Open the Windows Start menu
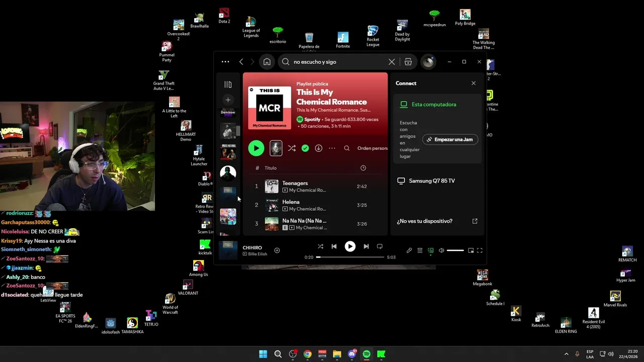This screenshot has width=644, height=362. (263, 354)
